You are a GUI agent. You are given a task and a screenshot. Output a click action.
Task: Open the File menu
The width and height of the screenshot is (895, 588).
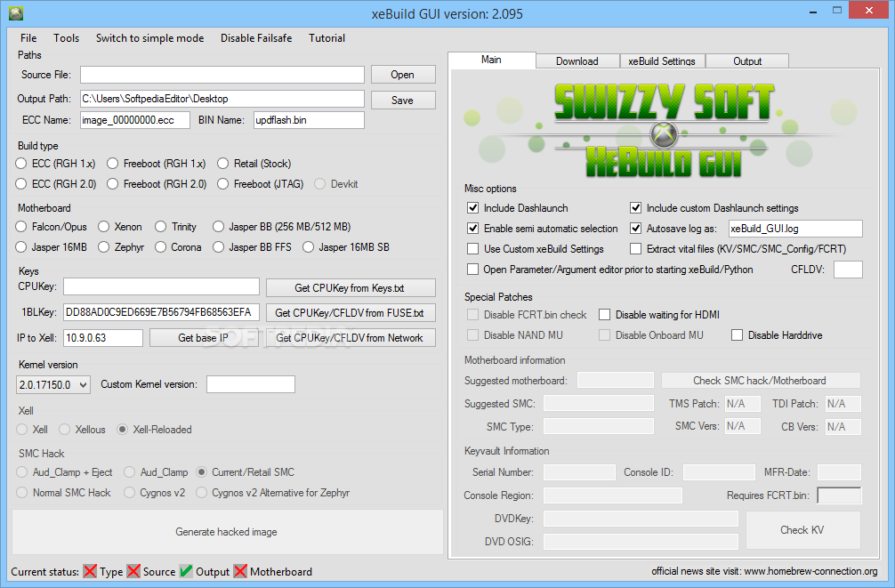coord(28,38)
